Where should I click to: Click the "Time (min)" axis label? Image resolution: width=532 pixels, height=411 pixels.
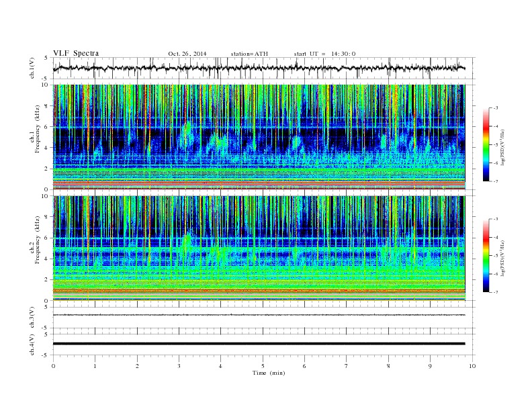point(269,373)
